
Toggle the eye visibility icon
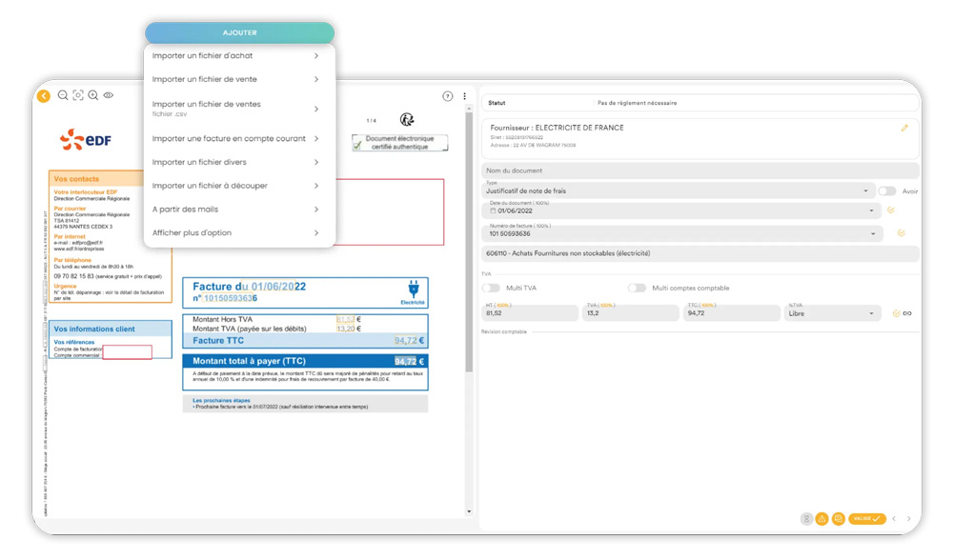click(109, 95)
